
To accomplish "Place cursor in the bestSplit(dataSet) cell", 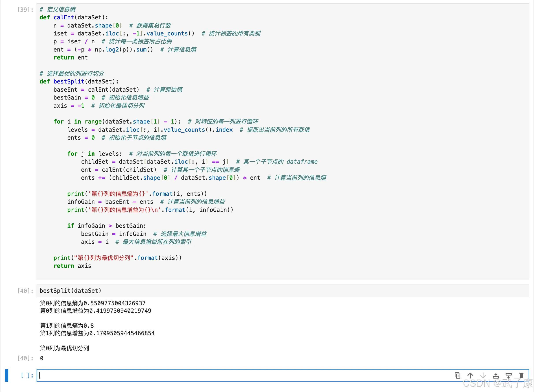I will tap(283, 291).
